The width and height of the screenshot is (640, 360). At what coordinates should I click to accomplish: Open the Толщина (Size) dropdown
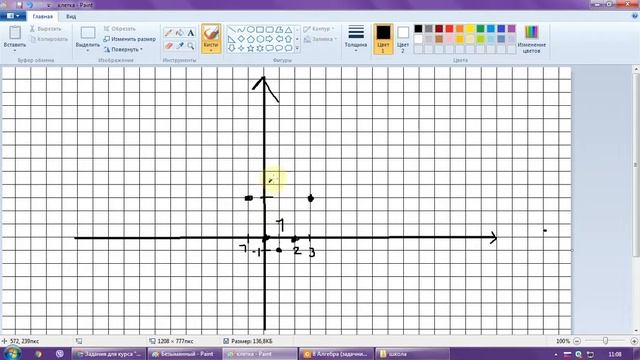(356, 38)
